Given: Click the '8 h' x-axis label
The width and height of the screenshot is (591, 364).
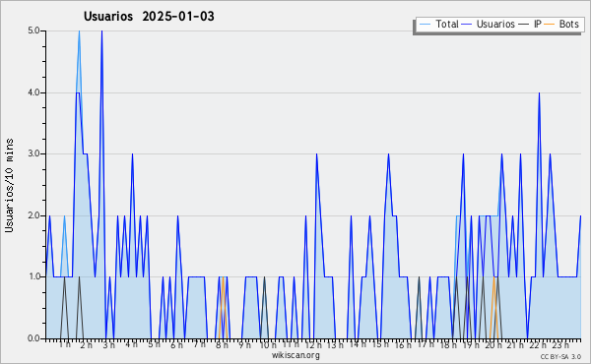Looking at the screenshot, I should 222,344.
